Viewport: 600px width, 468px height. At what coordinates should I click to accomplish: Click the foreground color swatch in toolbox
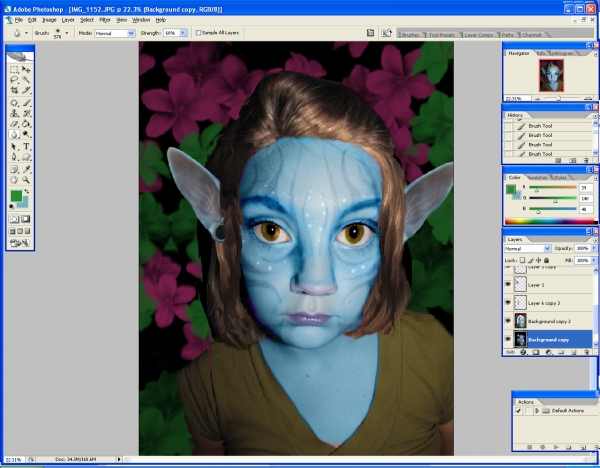coord(16,196)
